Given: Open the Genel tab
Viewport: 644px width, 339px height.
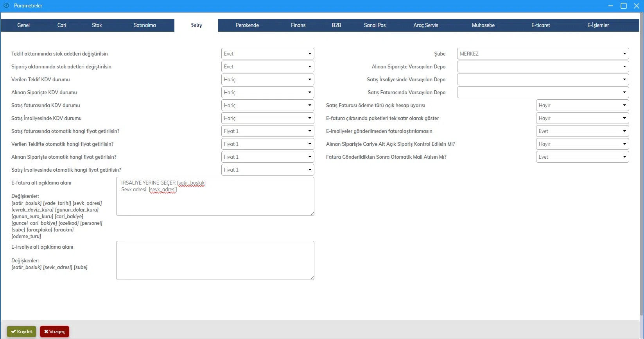Looking at the screenshot, I should (x=23, y=25).
